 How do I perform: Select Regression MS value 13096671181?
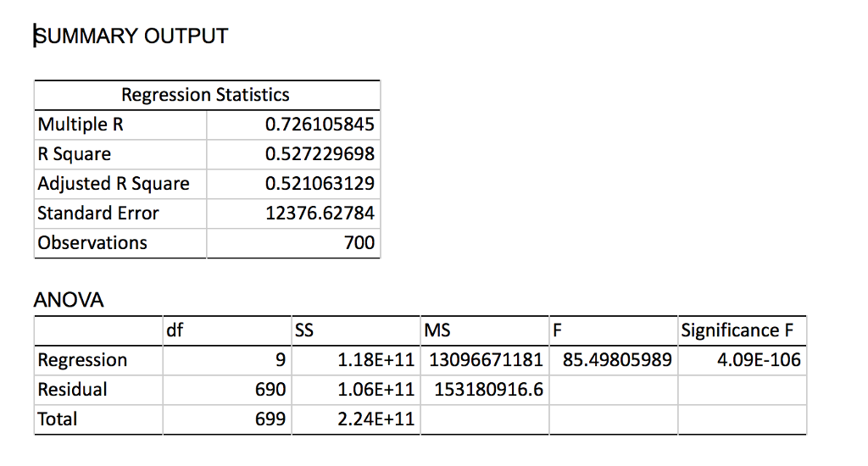[x=486, y=360]
